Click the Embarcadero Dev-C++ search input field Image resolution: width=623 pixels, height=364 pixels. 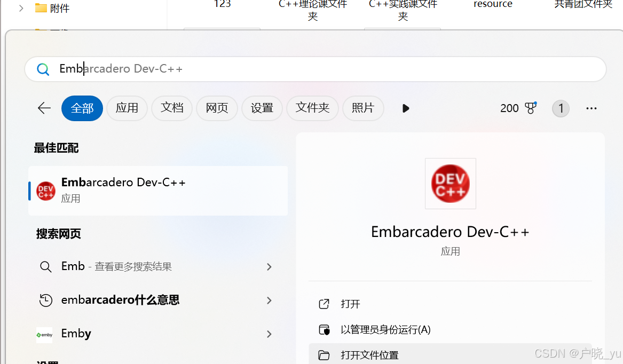[x=315, y=69]
